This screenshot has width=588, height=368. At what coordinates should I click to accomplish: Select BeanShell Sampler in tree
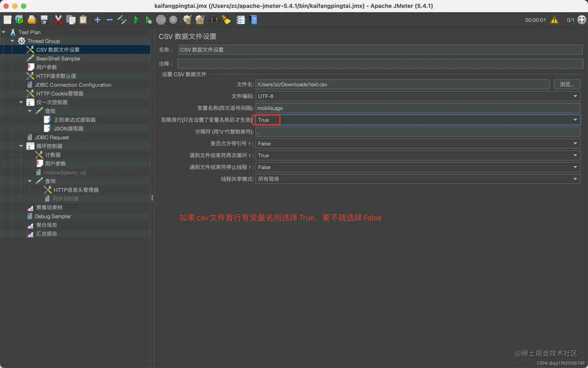pyautogui.click(x=58, y=58)
